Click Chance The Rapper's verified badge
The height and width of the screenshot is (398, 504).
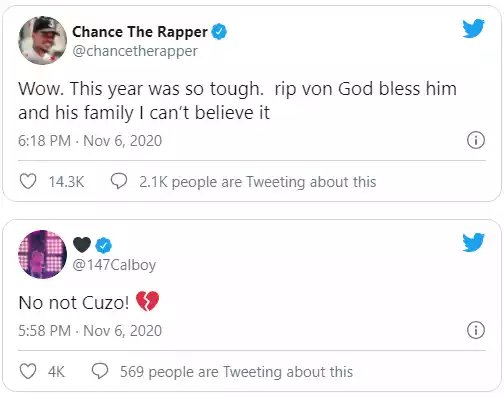click(219, 32)
